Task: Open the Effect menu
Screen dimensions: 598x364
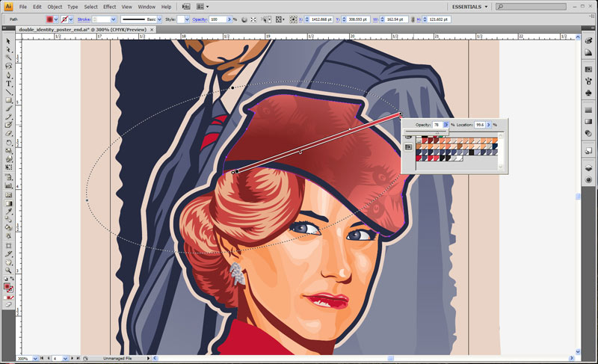Action: click(109, 7)
